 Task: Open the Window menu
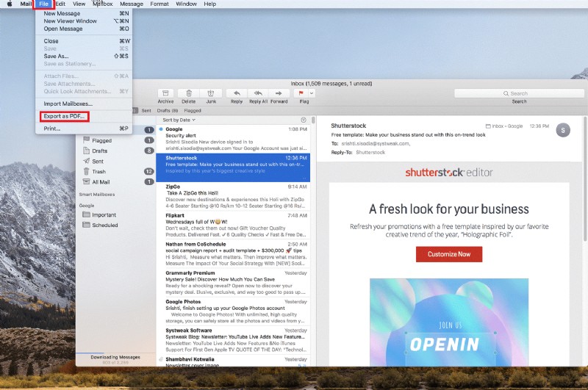(186, 4)
